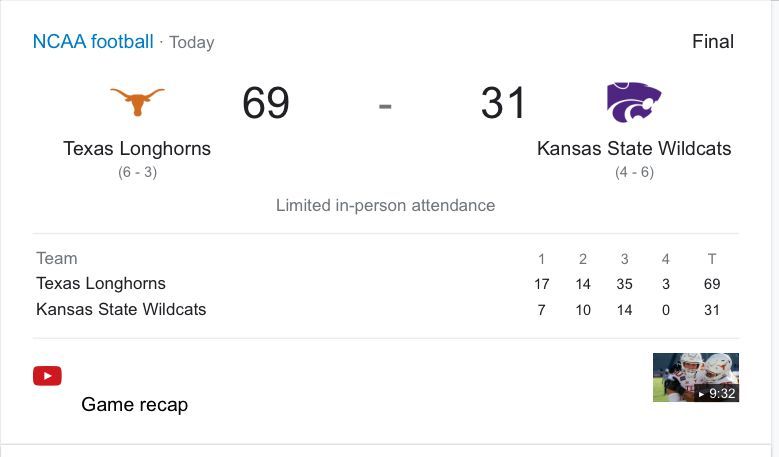Click the Texas score of 69

click(266, 103)
